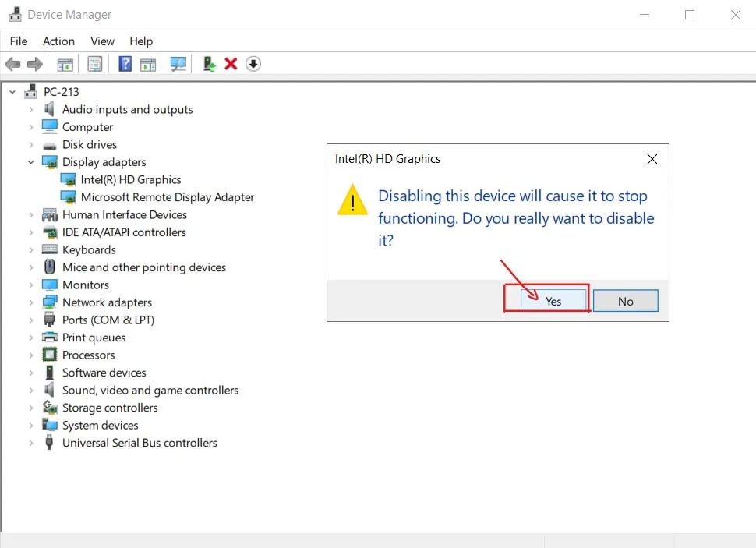Expand the Universal Serial Bus controllers node
The height and width of the screenshot is (548, 756).
(x=31, y=443)
